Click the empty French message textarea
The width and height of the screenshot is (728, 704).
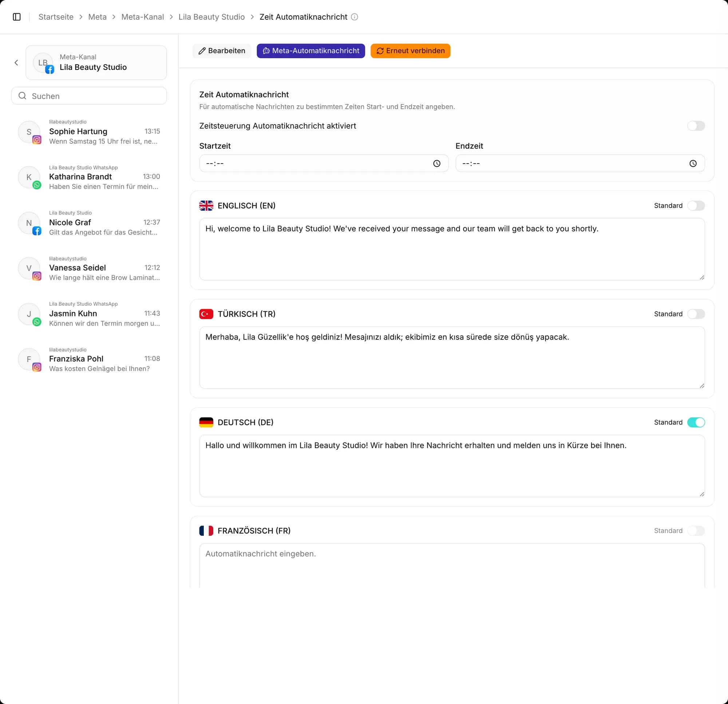(x=452, y=566)
